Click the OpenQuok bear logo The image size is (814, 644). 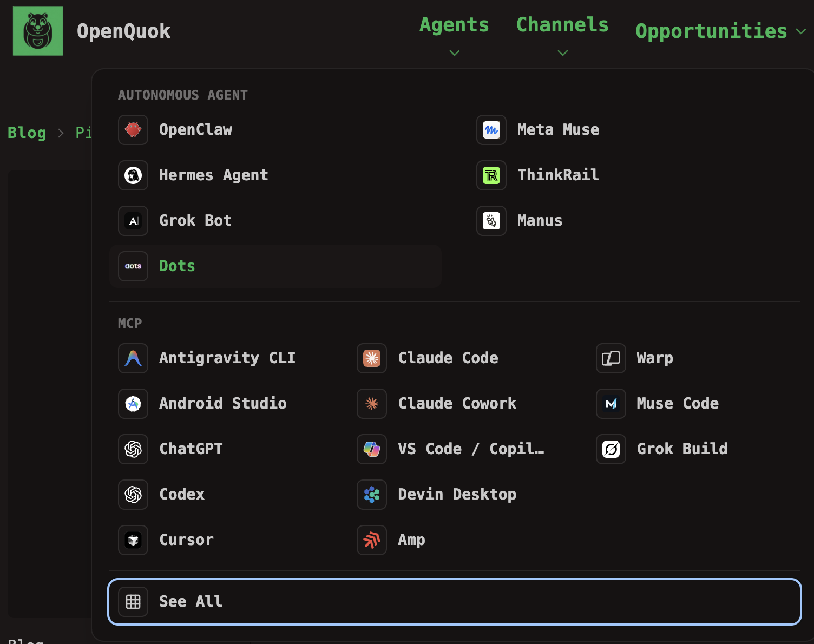pos(38,31)
